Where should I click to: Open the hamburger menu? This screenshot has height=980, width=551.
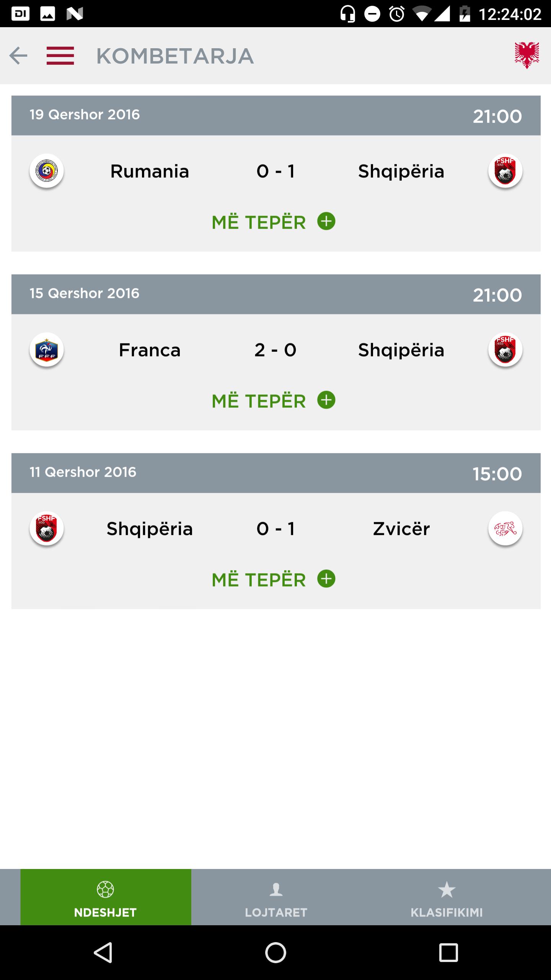(x=60, y=56)
